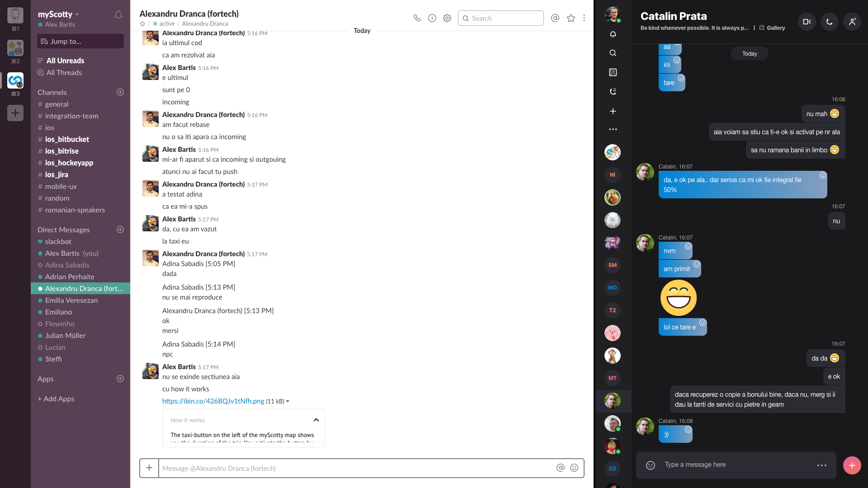Open Skype chat labeled MT
The height and width of the screenshot is (488, 868).
[613, 378]
